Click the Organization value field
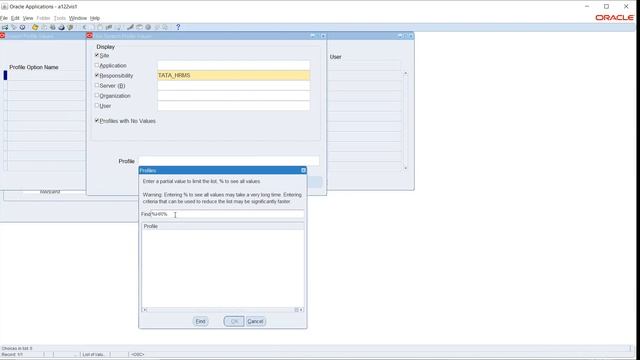The width and height of the screenshot is (640, 360). (x=233, y=96)
